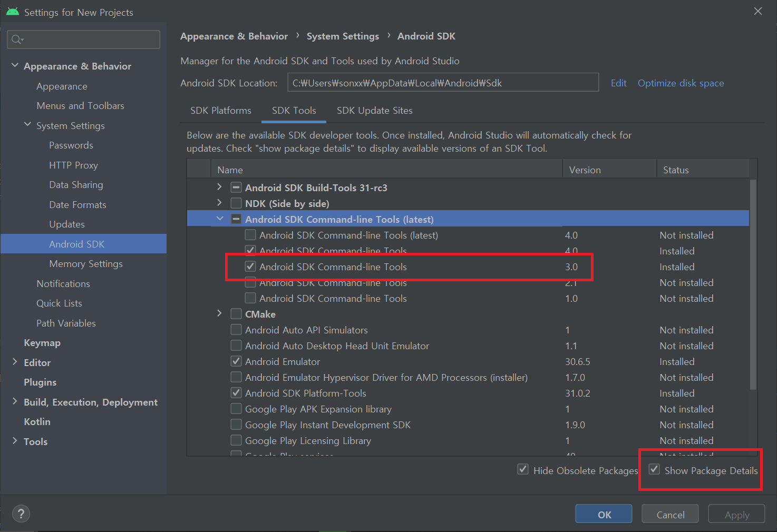This screenshot has width=777, height=532.
Task: Sort by Status column header
Action: coord(703,170)
